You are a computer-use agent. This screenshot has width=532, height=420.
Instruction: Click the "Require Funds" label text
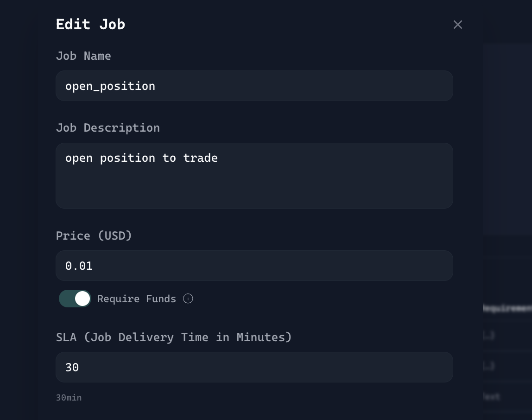[137, 299]
